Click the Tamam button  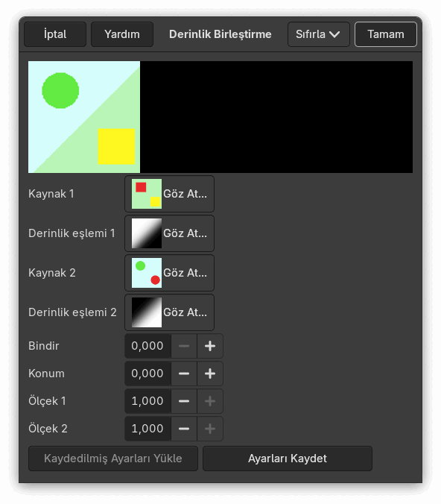point(386,34)
